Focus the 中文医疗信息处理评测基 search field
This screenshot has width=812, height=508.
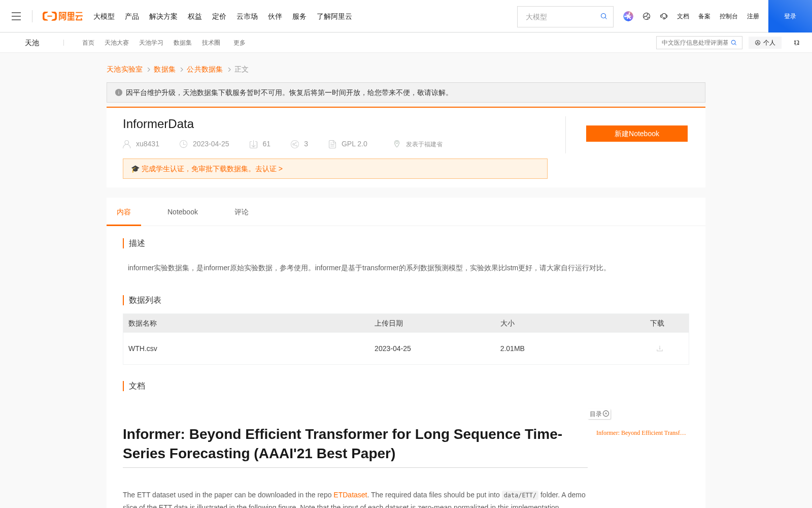tap(694, 43)
